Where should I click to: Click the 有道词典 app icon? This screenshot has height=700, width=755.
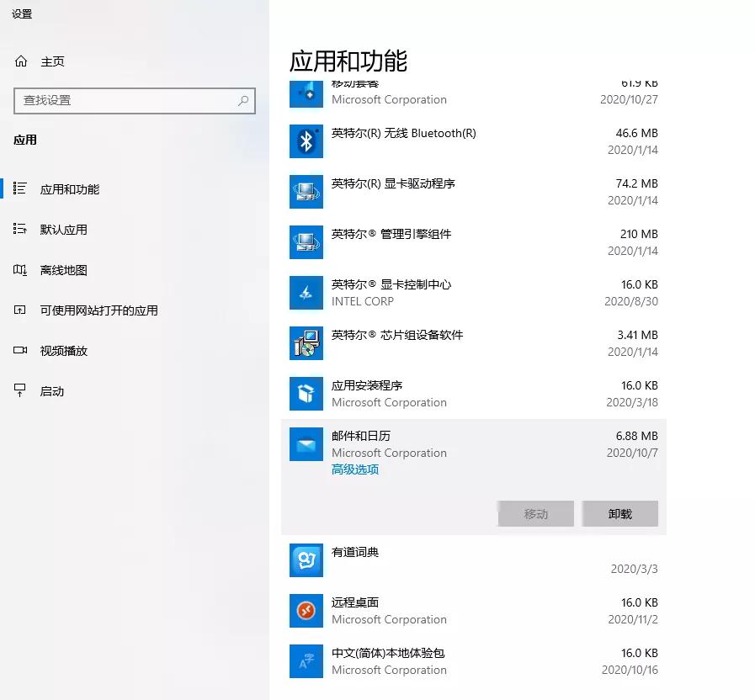[306, 559]
